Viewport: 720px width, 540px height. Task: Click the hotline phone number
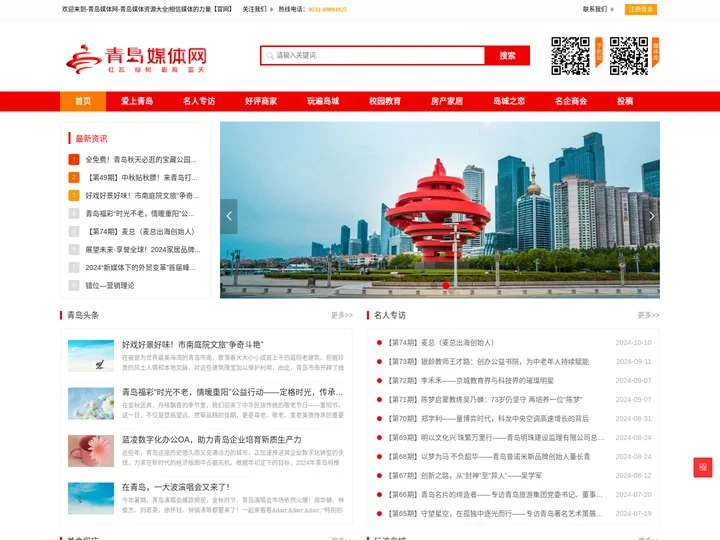pyautogui.click(x=327, y=9)
